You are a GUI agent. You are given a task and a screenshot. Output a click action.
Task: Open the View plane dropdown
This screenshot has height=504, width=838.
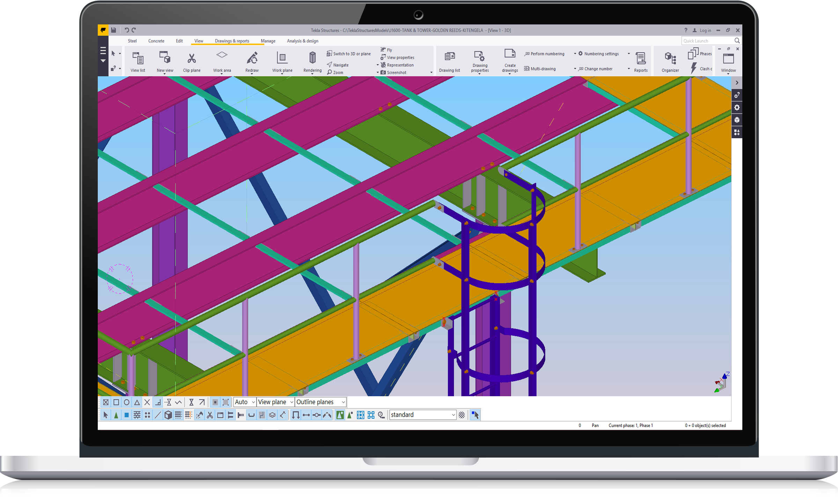coord(275,402)
